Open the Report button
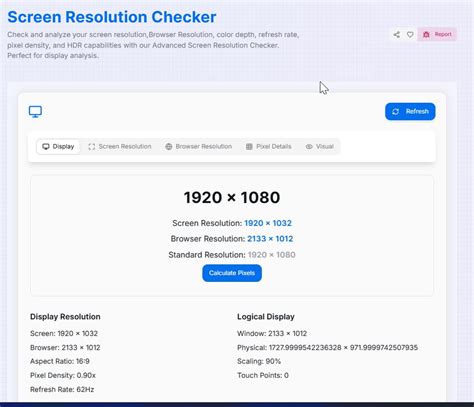 coord(437,34)
